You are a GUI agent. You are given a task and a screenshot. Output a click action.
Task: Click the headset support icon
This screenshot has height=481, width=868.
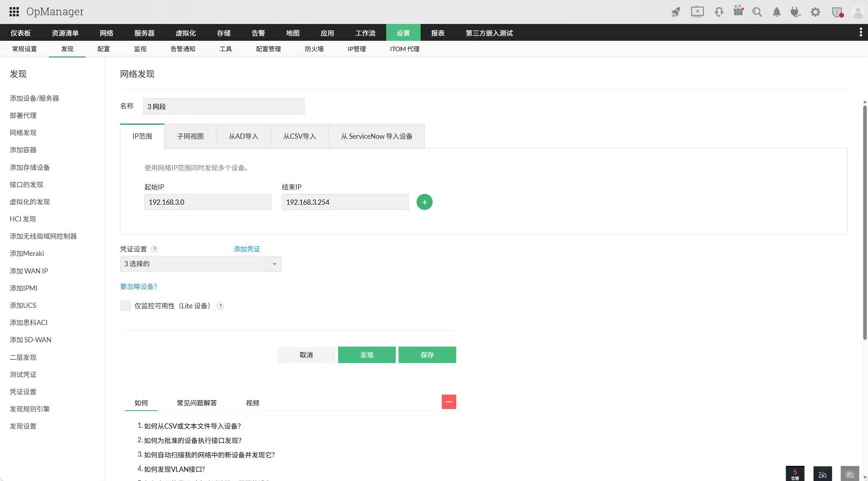click(x=719, y=12)
